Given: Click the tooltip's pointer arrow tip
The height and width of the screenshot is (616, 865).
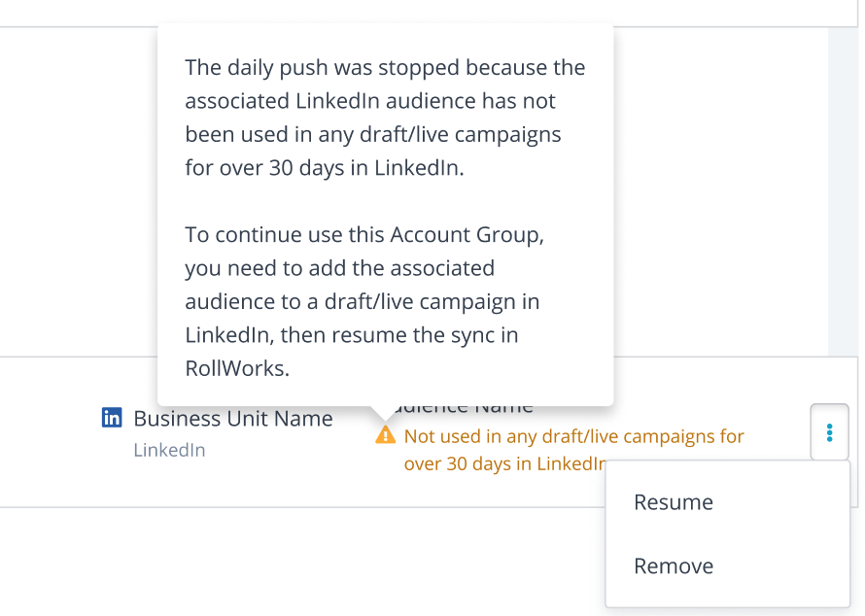Looking at the screenshot, I should click(381, 418).
